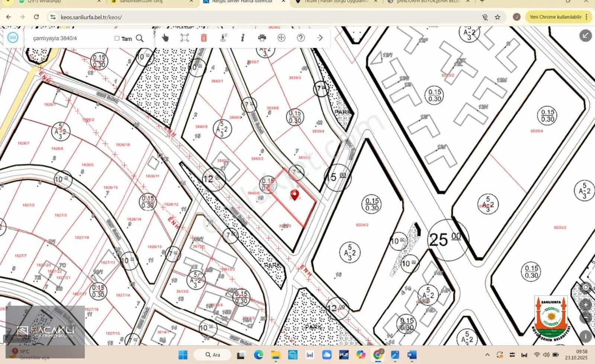Click the parcel search input field

71,38
